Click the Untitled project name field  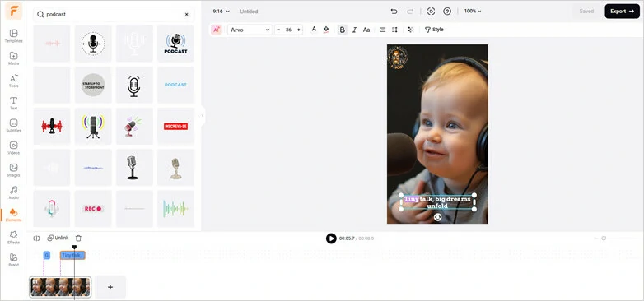point(249,12)
